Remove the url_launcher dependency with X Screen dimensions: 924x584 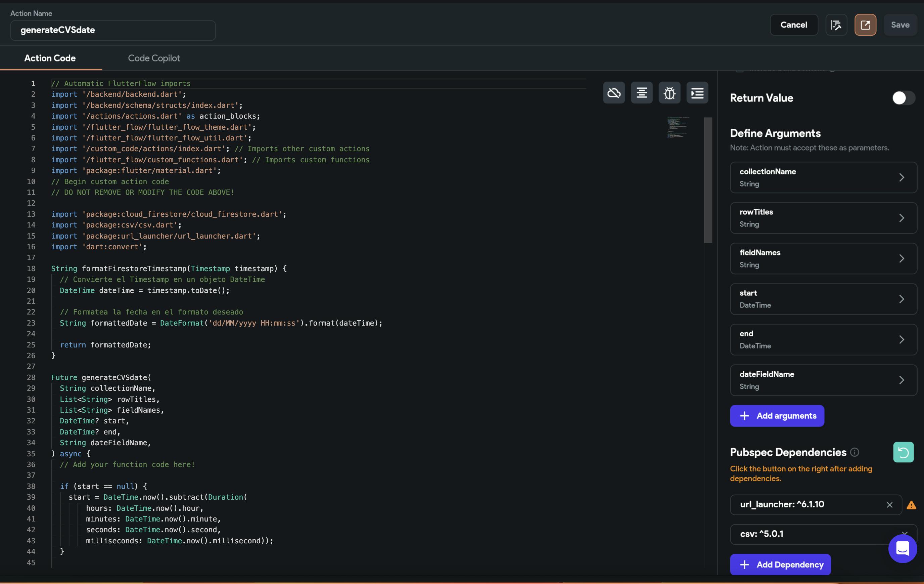coord(889,505)
